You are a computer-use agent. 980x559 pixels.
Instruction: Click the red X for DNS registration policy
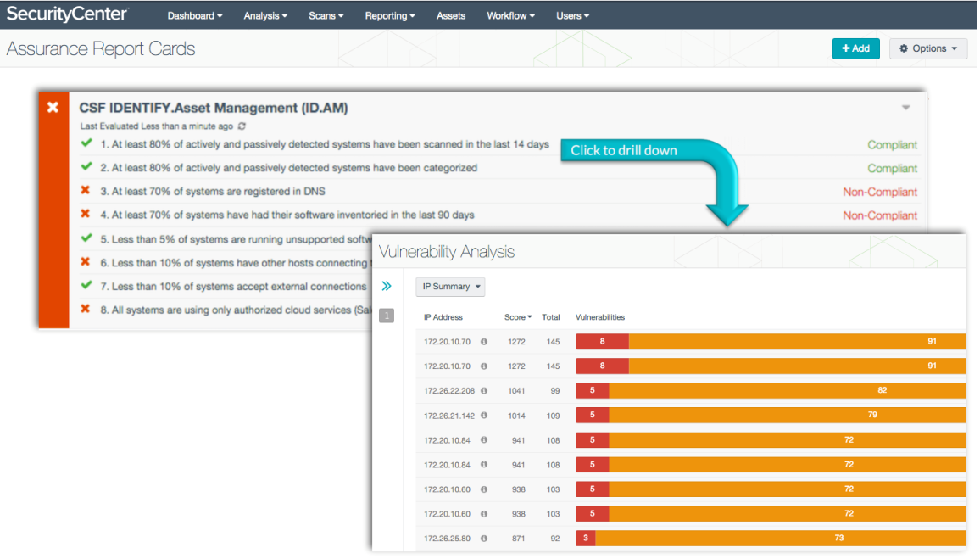(86, 192)
